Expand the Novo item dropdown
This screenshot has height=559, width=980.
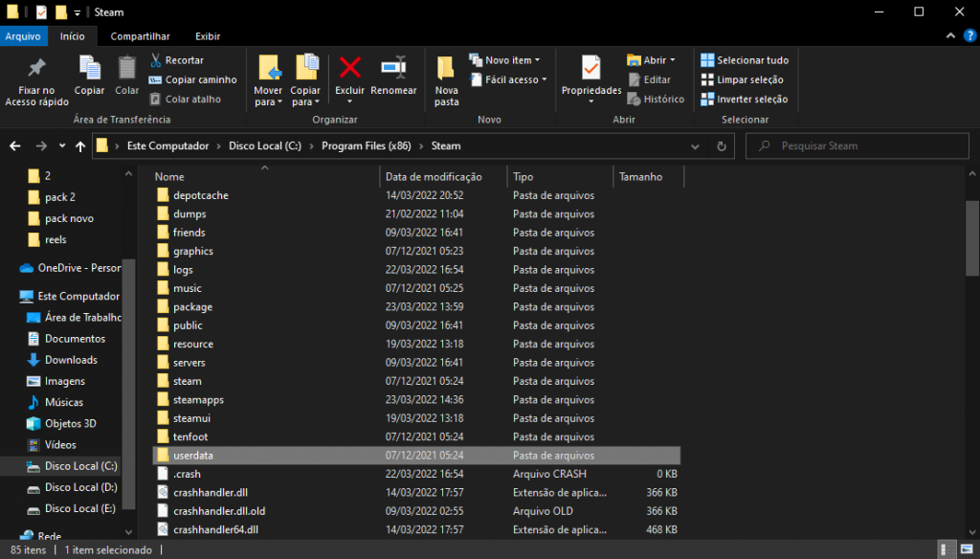point(505,60)
